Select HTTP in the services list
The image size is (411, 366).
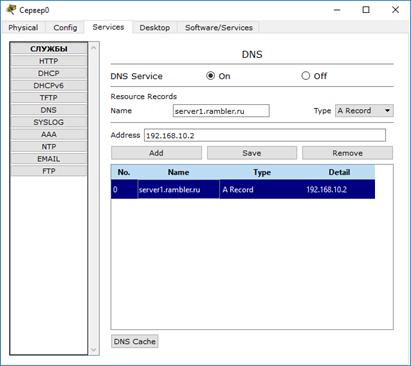49,61
